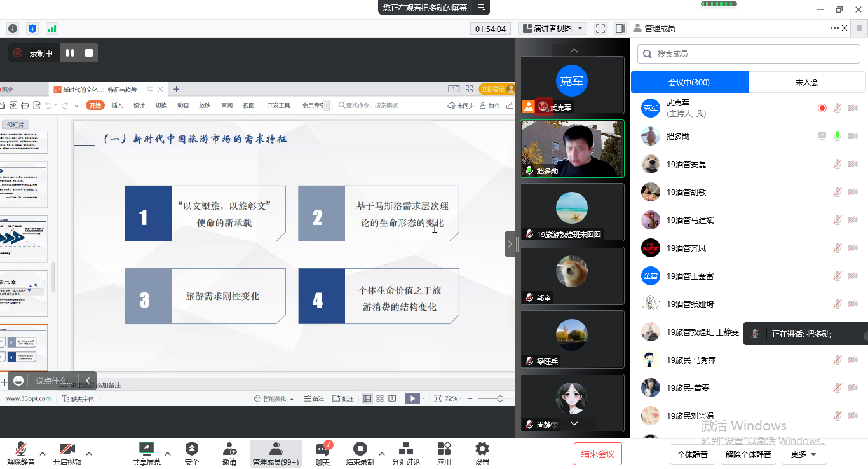Open the 聊天 (Chat) icon
The width and height of the screenshot is (868, 469).
click(323, 449)
